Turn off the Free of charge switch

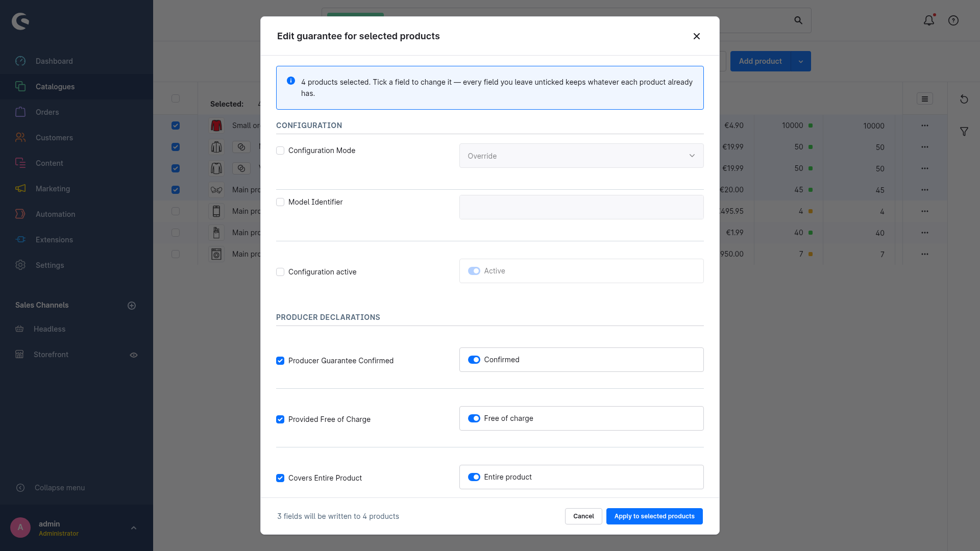474,418
